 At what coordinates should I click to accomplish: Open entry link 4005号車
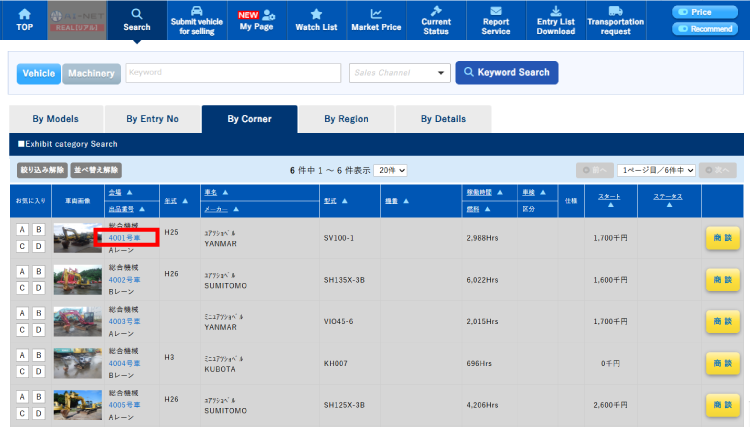(124, 405)
